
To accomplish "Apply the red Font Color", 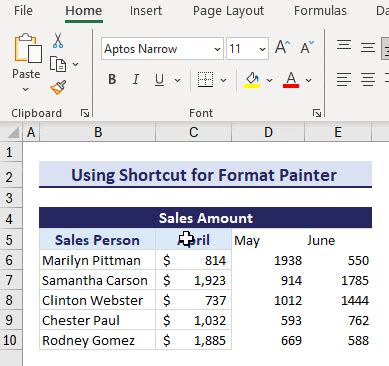I will (291, 80).
